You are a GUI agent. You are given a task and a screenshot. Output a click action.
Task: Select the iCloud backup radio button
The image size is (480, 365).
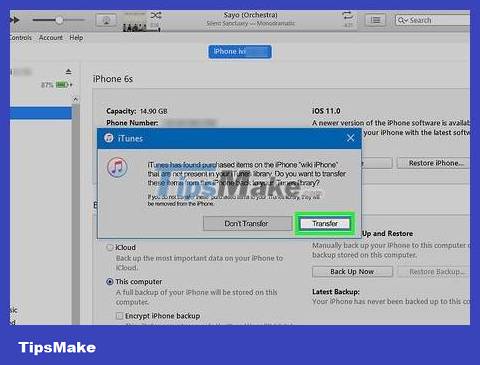110,248
